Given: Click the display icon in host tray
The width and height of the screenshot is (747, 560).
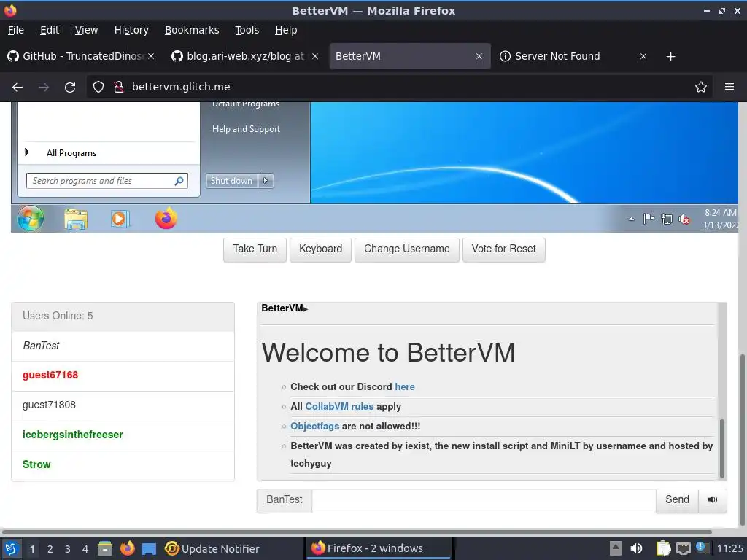Looking at the screenshot, I should 683,548.
